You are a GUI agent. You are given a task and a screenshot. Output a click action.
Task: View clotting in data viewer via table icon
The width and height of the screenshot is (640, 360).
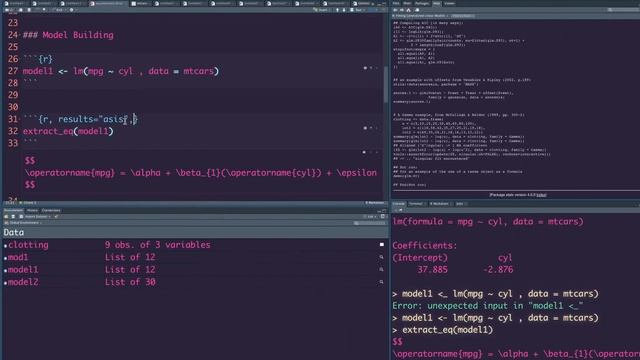pyautogui.click(x=382, y=244)
